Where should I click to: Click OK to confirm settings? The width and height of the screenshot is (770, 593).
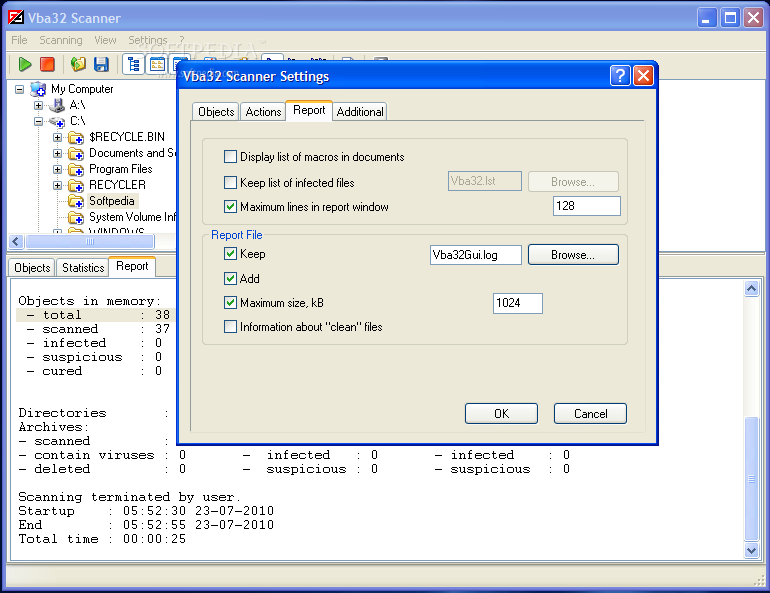[x=501, y=414]
